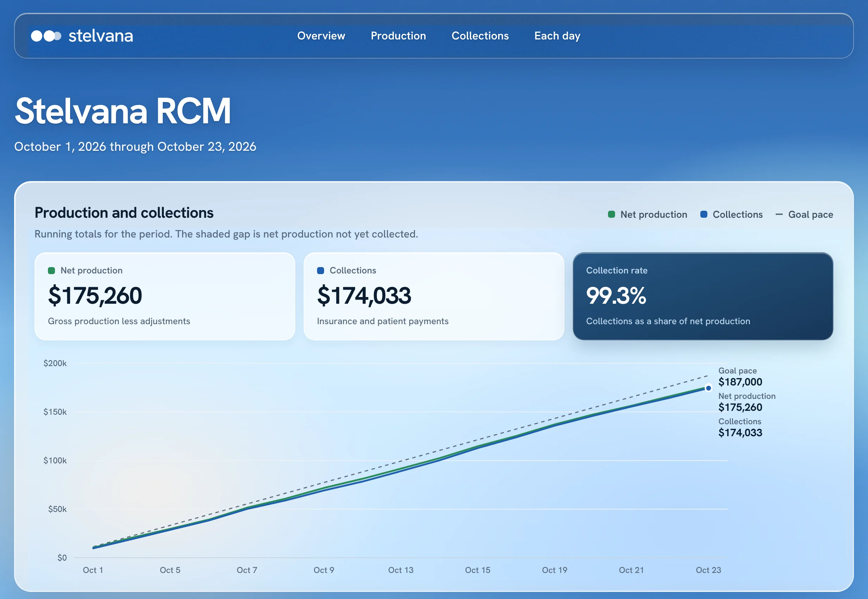Select the Each day nav item
Screen dimensions: 868x599
point(557,36)
